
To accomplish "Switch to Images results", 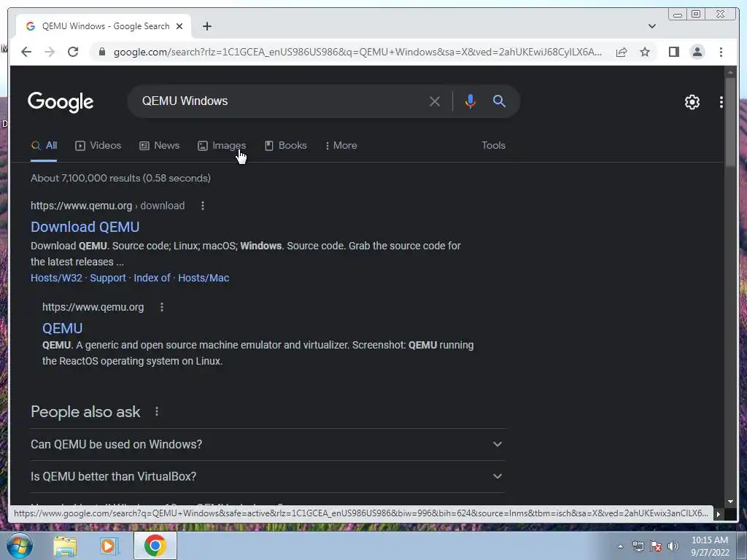I will pyautogui.click(x=222, y=146).
